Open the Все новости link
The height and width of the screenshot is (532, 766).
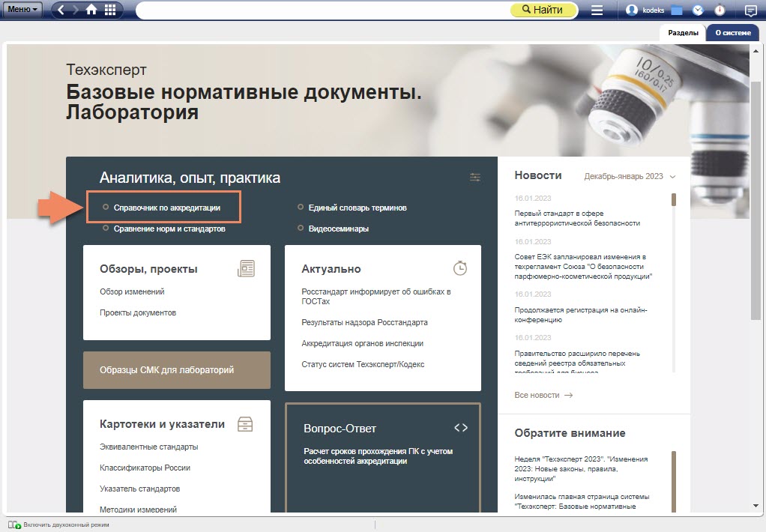[x=543, y=395]
